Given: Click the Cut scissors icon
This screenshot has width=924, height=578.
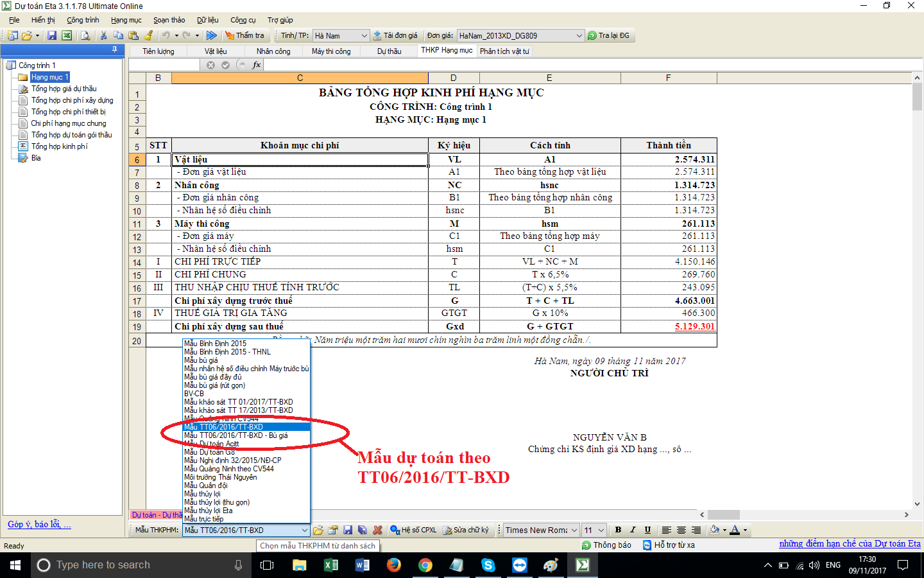Looking at the screenshot, I should click(103, 36).
